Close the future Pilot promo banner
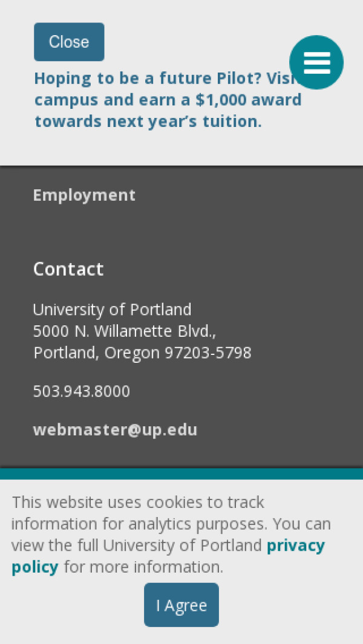 point(69,42)
